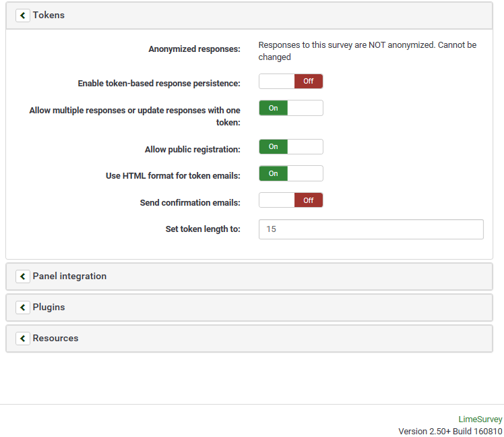Click the Version 2.50+ Build text
The width and height of the screenshot is (504, 437).
(x=450, y=431)
